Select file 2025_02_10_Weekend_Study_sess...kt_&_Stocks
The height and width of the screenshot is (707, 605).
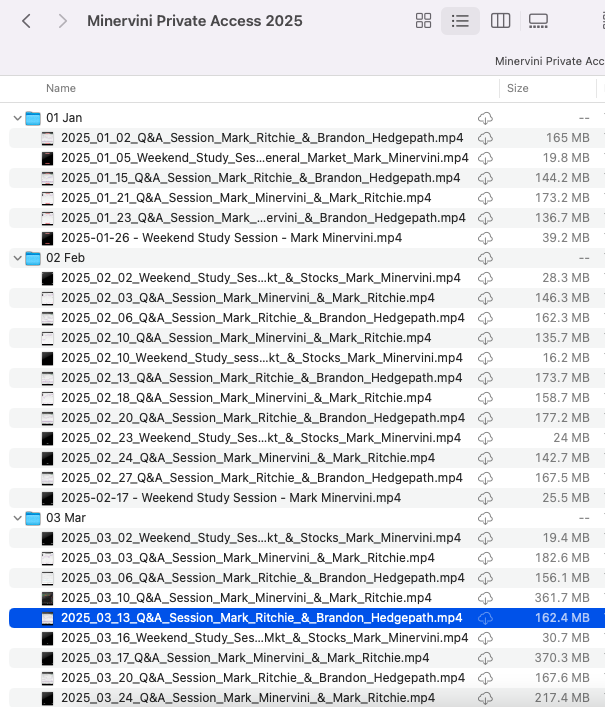click(262, 358)
